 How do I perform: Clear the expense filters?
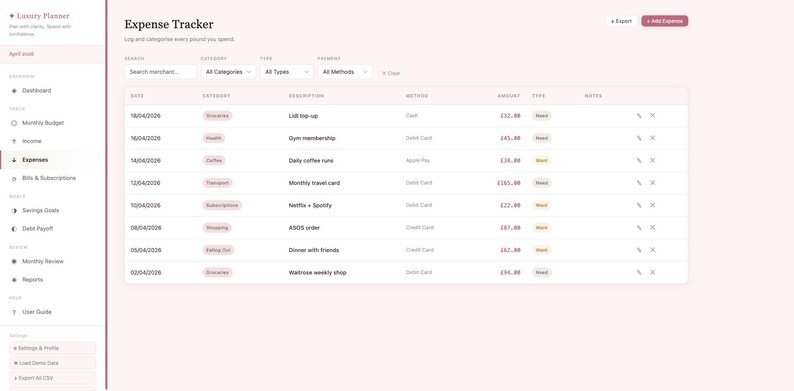391,73
